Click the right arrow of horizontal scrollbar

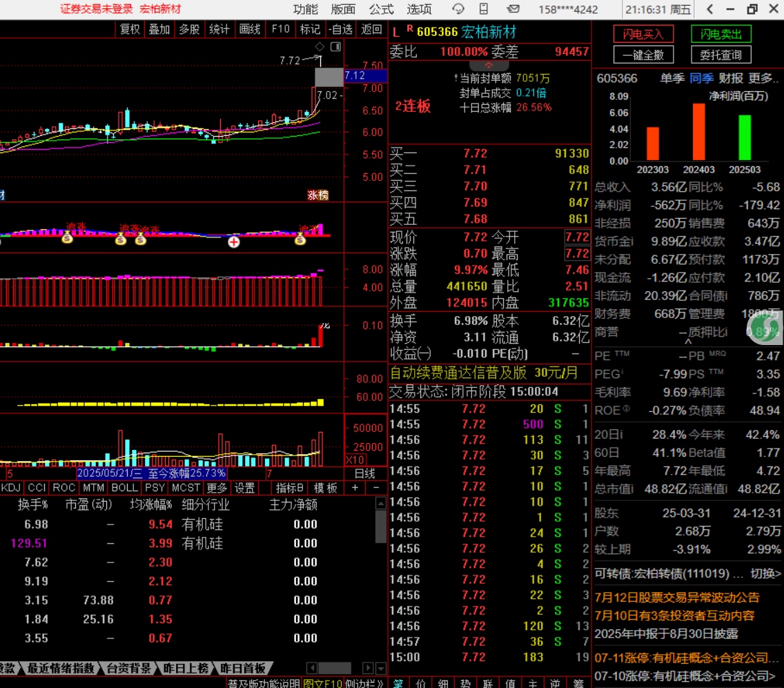tap(368, 668)
